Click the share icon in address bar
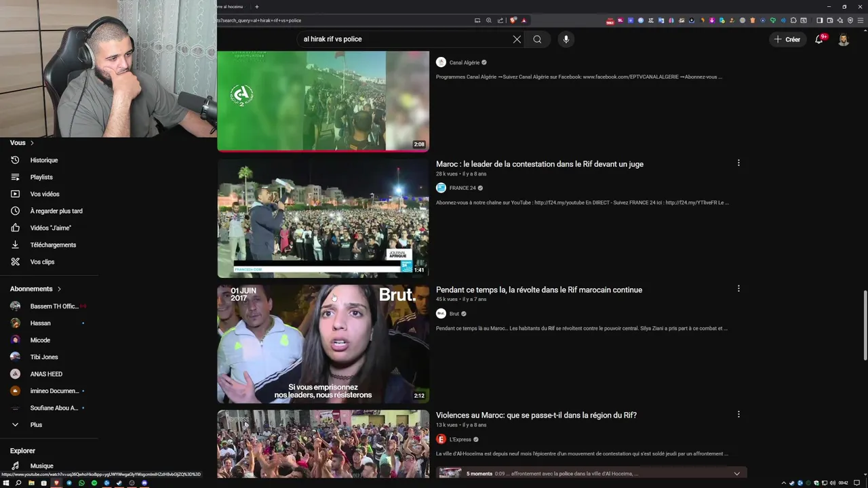This screenshot has height=488, width=868. point(500,20)
